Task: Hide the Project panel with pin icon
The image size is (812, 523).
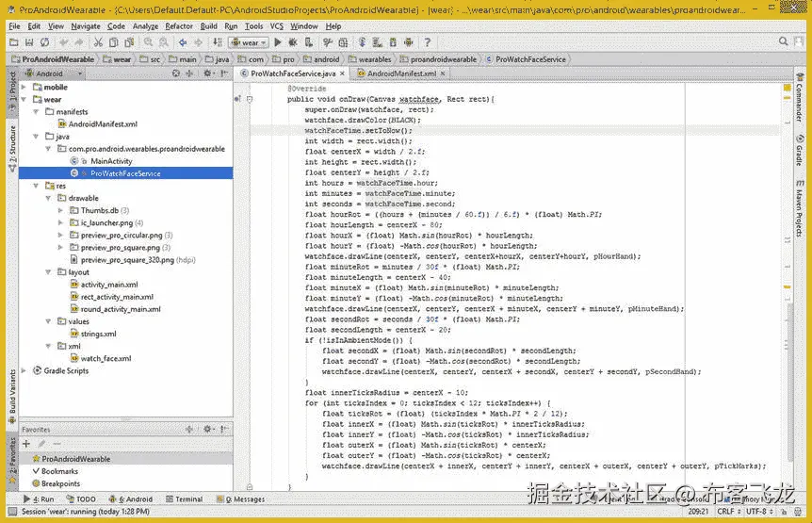Action: [x=224, y=74]
